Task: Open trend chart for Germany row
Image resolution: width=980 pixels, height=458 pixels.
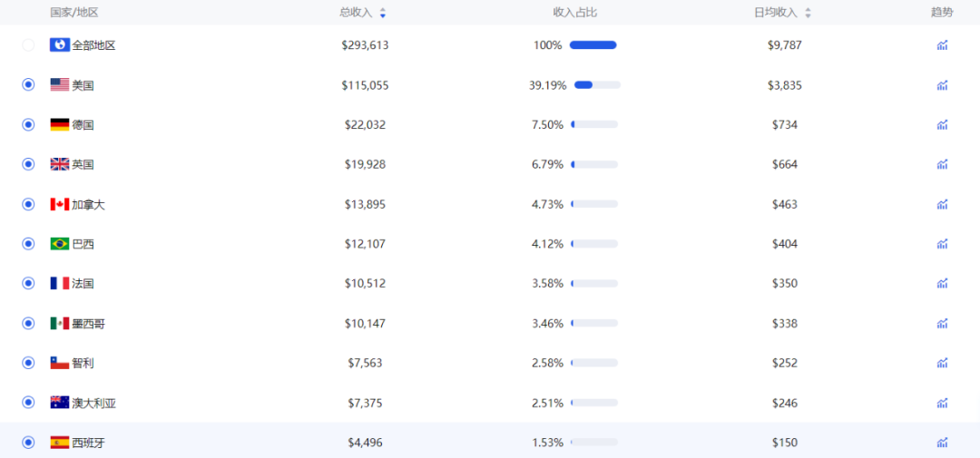Action: (942, 124)
